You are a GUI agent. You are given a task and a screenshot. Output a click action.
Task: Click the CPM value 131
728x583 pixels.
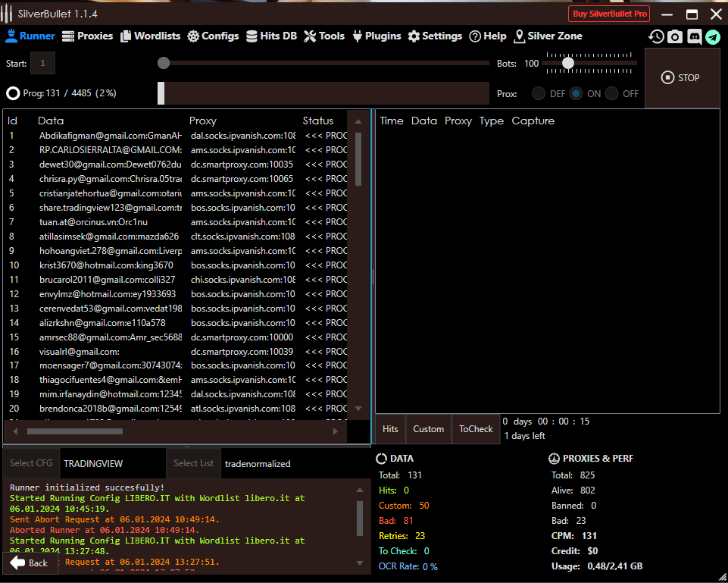(x=589, y=535)
